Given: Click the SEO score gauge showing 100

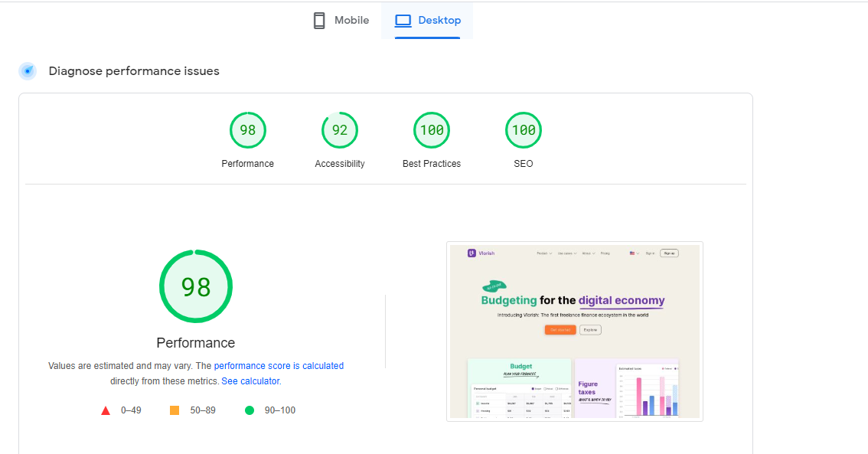Looking at the screenshot, I should 523,130.
